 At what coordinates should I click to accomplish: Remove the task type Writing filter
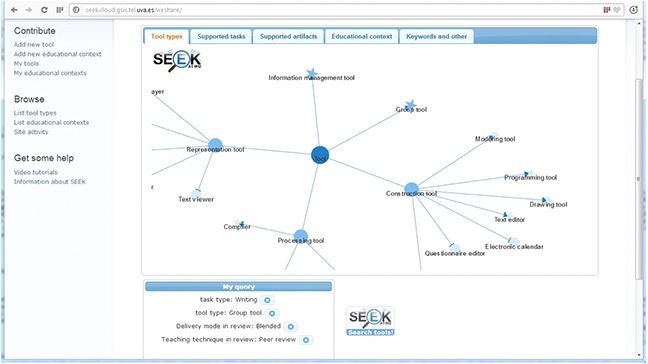[x=267, y=300]
